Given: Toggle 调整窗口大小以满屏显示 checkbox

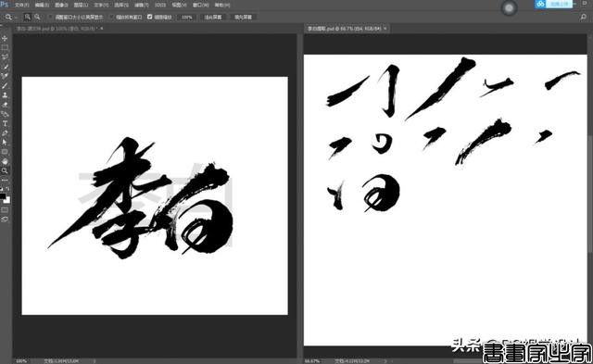Looking at the screenshot, I should [x=50, y=17].
